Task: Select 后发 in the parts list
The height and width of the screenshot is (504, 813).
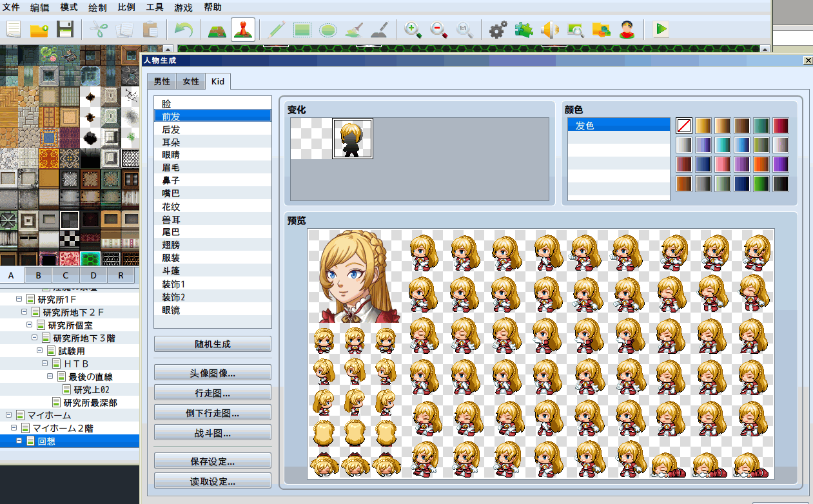Action: [213, 129]
